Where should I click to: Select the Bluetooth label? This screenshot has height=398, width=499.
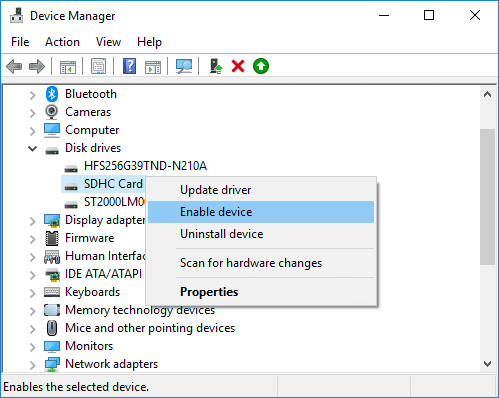[x=91, y=94]
